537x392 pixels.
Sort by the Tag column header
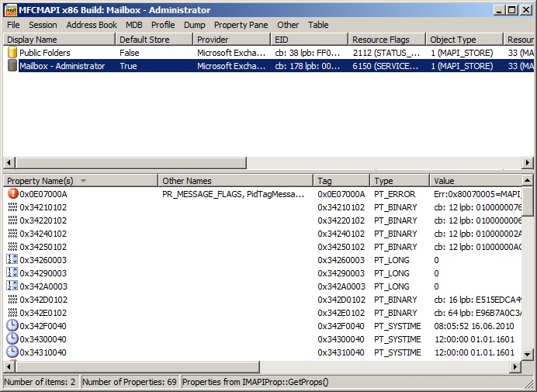tap(341, 181)
